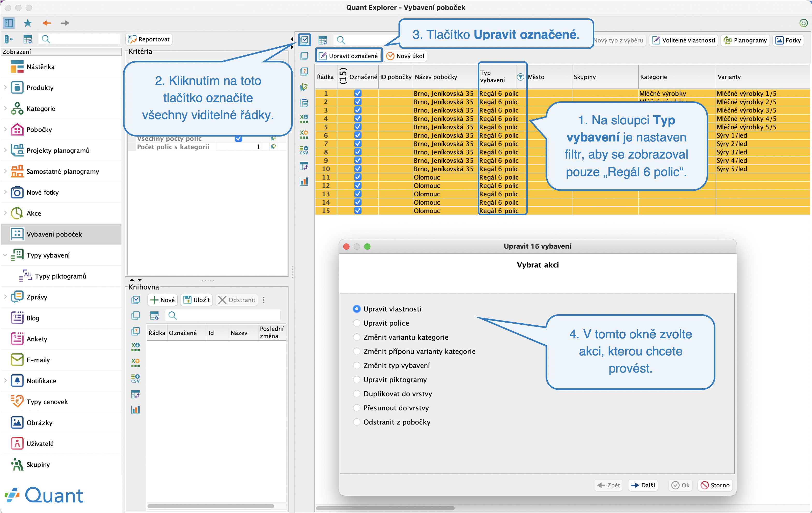This screenshot has height=513, width=812.
Task: Expand the Produkty tree item
Action: [x=5, y=87]
